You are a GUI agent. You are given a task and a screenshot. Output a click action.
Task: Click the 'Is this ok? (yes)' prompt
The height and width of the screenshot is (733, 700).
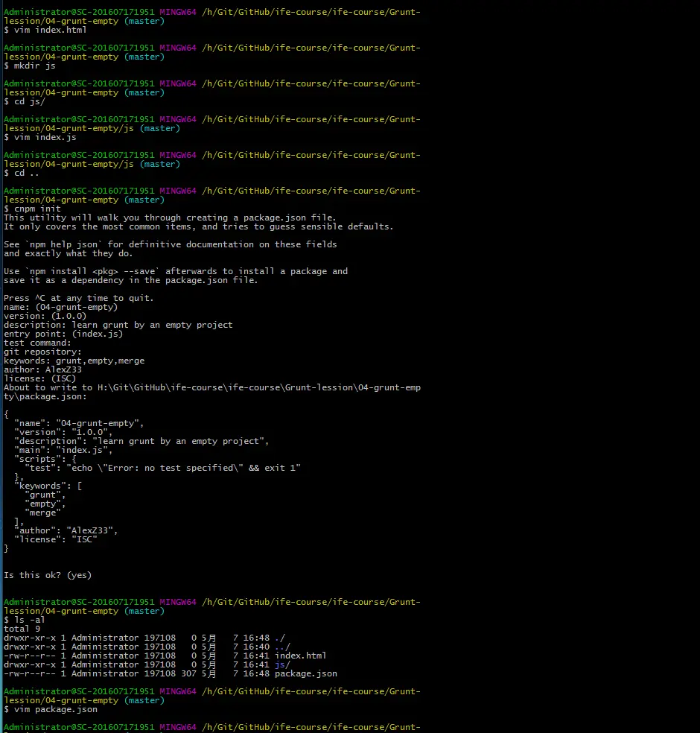(x=48, y=576)
